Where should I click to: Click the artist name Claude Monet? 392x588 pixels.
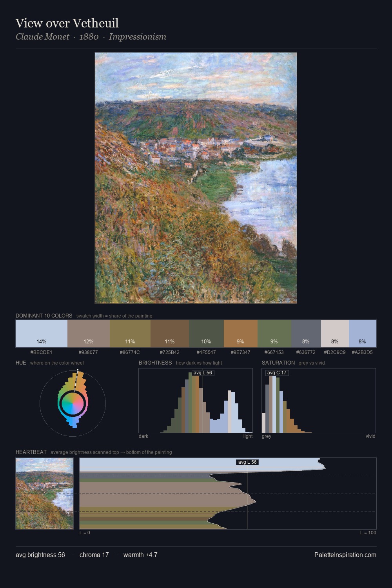point(42,37)
